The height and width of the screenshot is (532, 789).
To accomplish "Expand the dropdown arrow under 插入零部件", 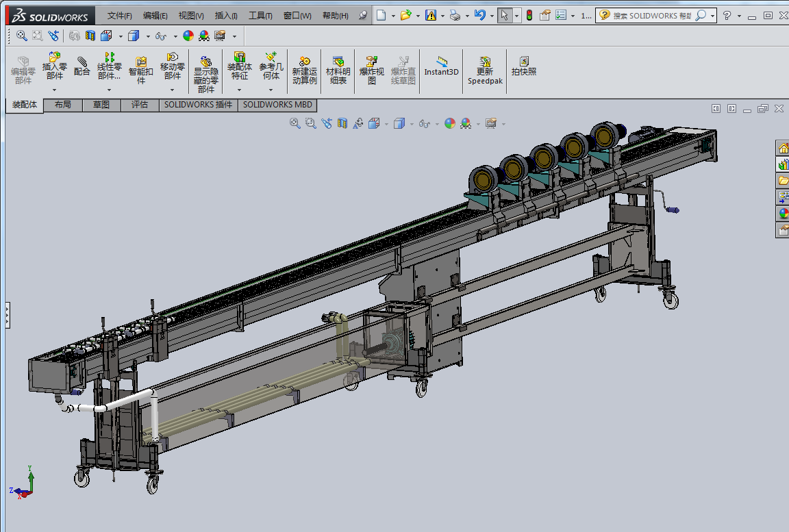I will point(55,90).
